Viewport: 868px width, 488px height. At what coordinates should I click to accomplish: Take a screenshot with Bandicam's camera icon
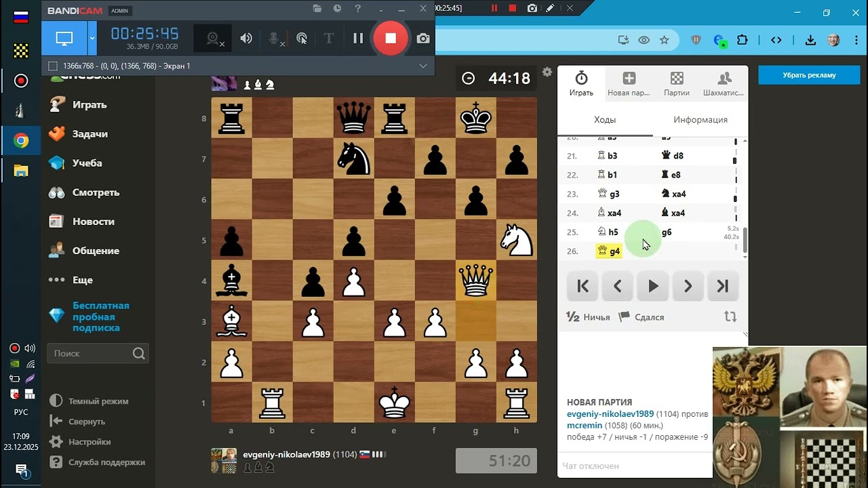coord(423,39)
